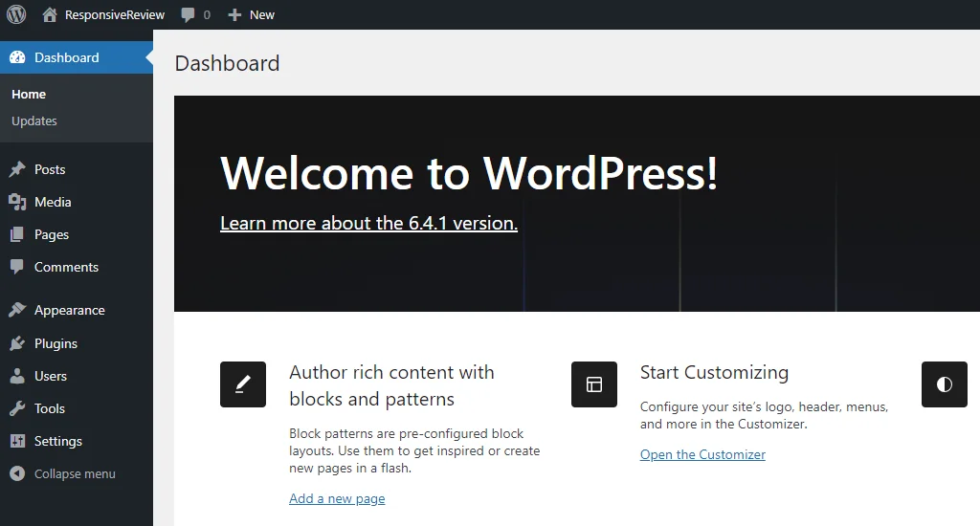
Task: Click the Dashboard gauge icon
Action: [x=17, y=57]
